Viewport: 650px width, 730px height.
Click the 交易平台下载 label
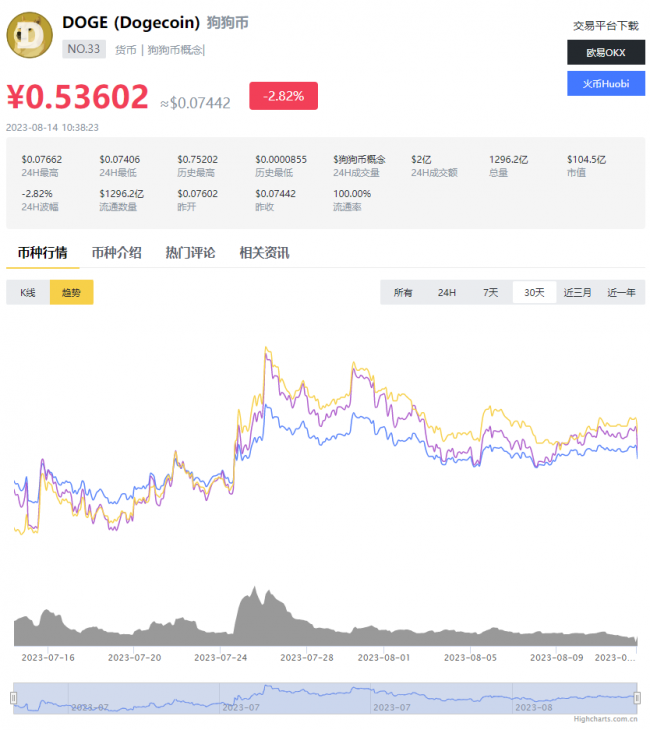click(x=605, y=26)
